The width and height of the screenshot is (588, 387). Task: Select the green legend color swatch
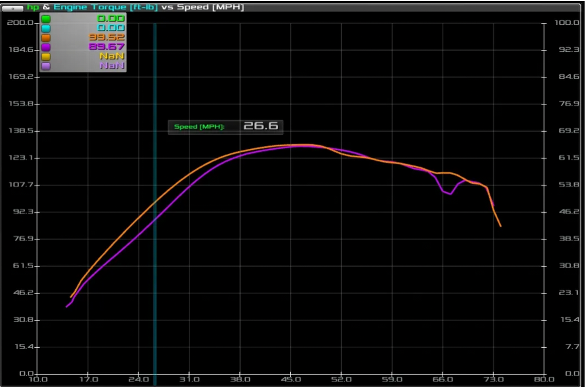[46, 19]
